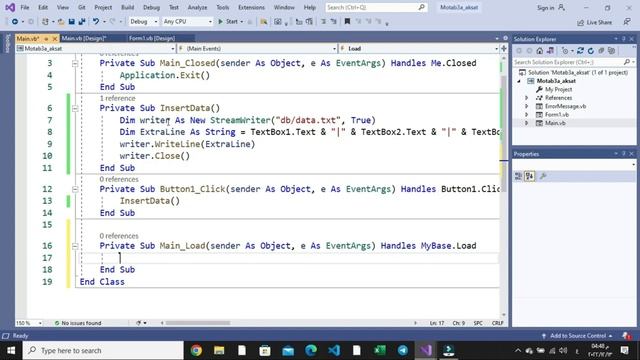Click Add to Source Control
The image size is (640, 360).
(x=577, y=336)
